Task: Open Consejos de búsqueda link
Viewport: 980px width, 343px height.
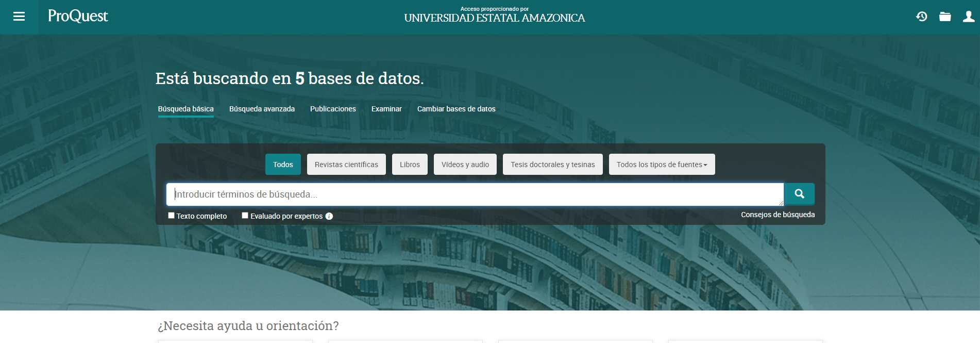Action: coord(778,215)
